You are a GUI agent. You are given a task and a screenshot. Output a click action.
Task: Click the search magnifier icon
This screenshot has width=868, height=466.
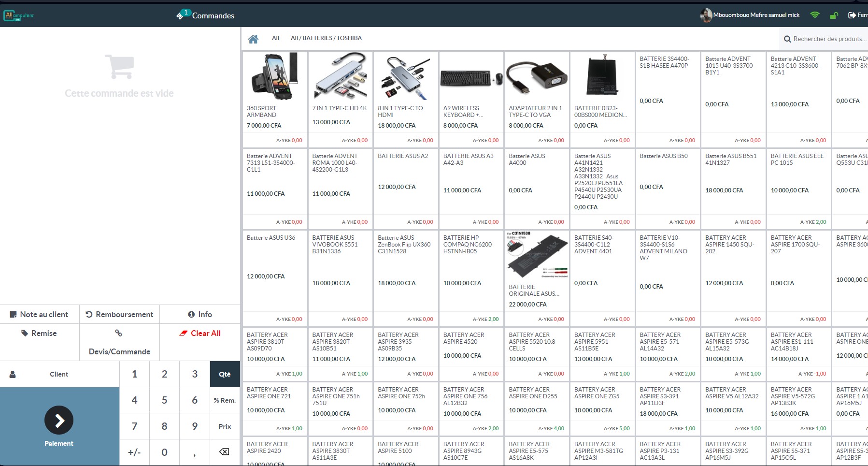[787, 39]
